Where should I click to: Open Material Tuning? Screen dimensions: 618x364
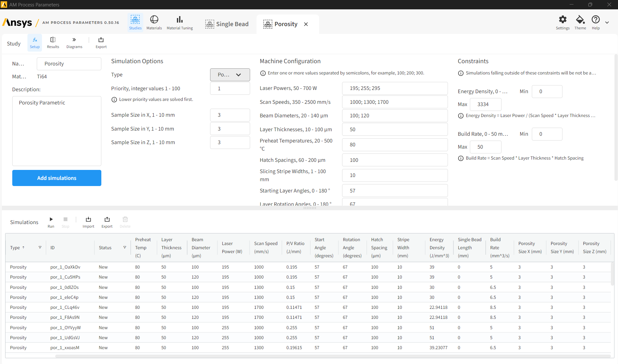(179, 22)
